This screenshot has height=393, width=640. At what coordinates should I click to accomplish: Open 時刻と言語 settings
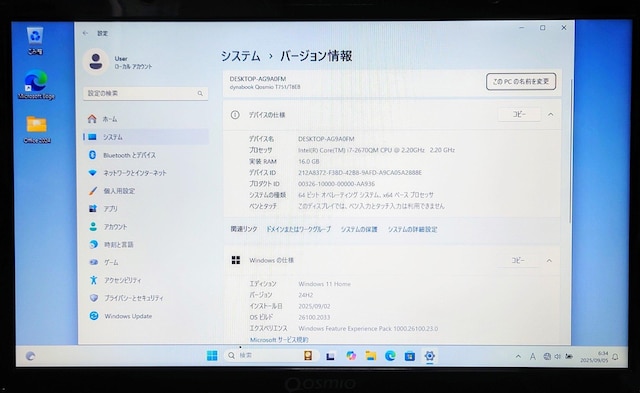coord(146,244)
